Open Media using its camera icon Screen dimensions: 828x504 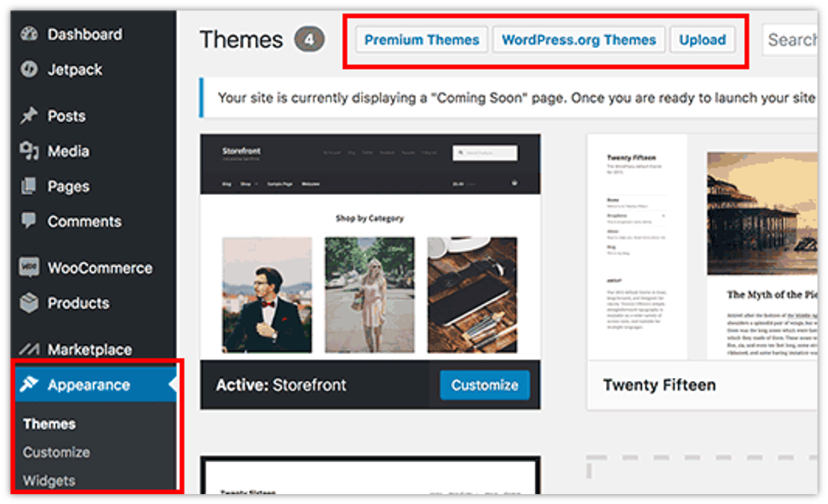coord(28,151)
